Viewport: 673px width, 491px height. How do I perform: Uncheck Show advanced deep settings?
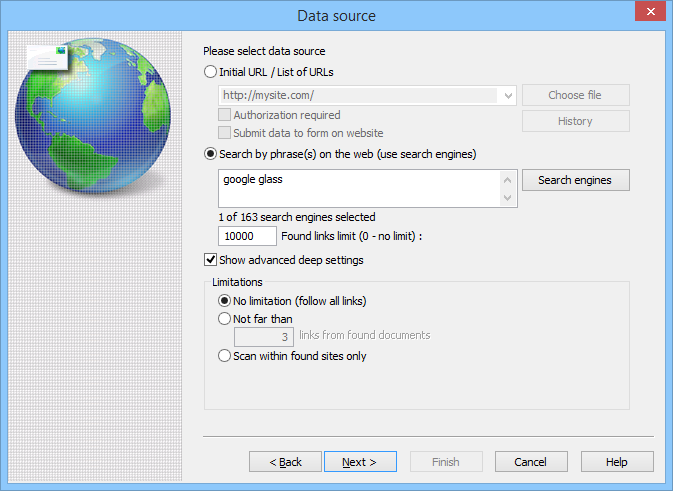click(x=210, y=260)
